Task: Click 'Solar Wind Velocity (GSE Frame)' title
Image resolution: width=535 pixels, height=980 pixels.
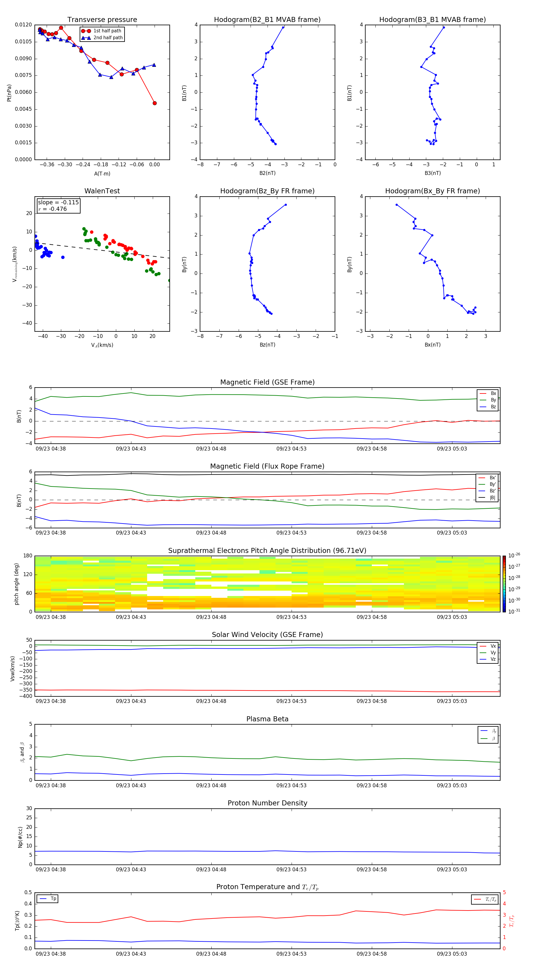Action: [x=267, y=635]
